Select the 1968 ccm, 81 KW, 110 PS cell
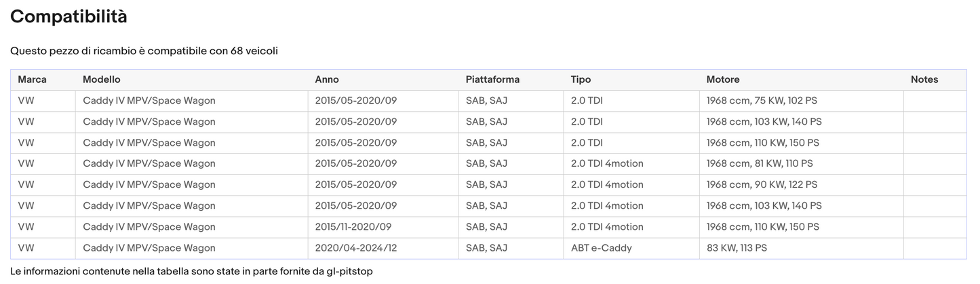The height and width of the screenshot is (284, 980). coord(760,164)
